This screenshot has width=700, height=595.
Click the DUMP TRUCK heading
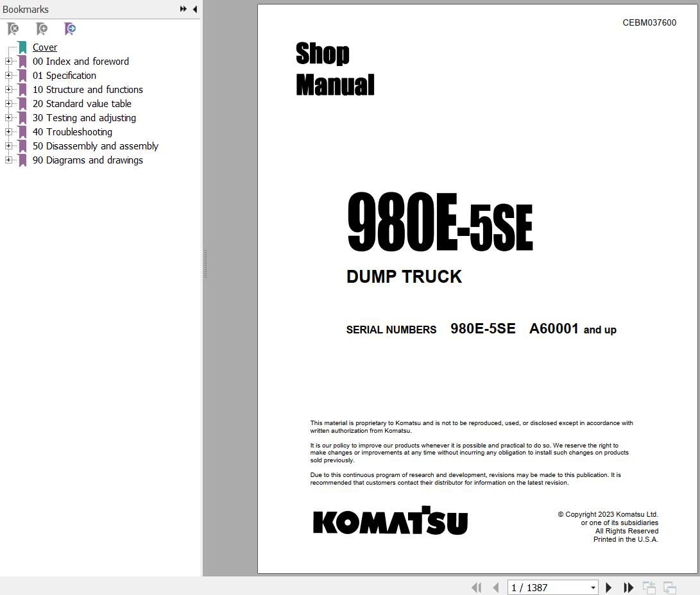pos(404,276)
